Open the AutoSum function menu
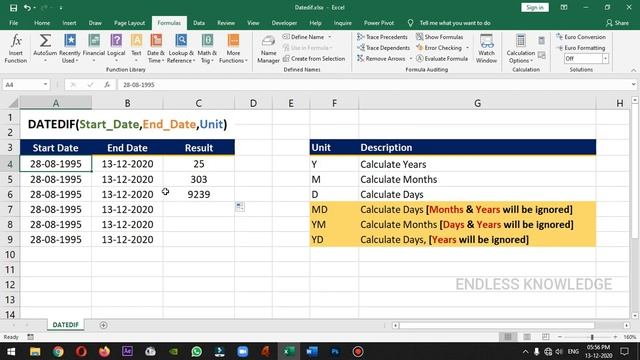The height and width of the screenshot is (360, 640). (x=45, y=49)
